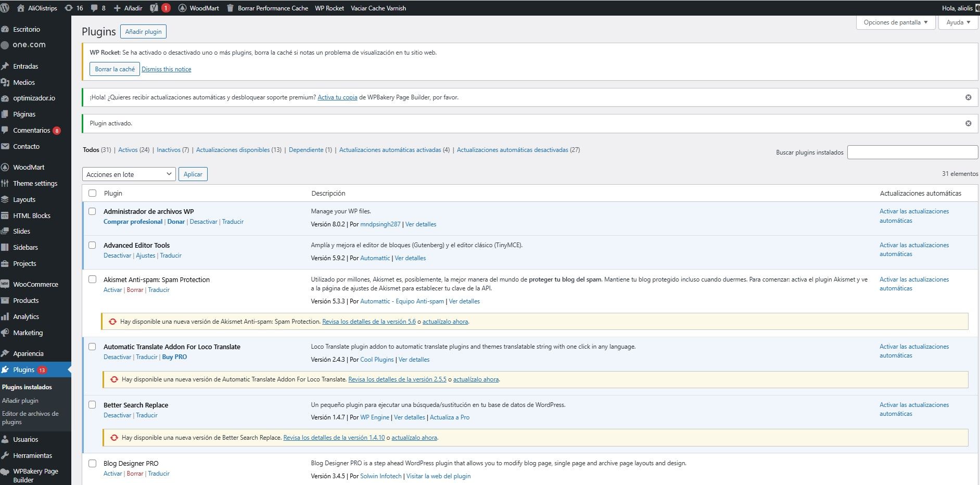
Task: Click the WordPress logo in admin bar
Action: (x=5, y=8)
